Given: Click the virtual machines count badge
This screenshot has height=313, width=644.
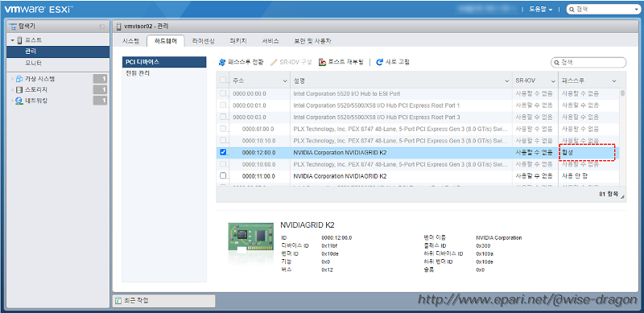Looking at the screenshot, I should [100, 79].
